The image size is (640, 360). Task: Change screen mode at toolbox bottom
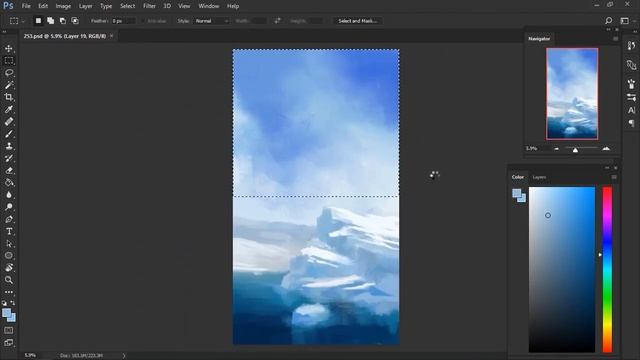tap(9, 342)
